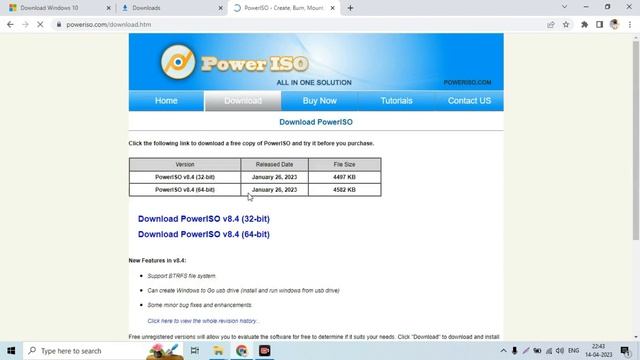Open the Chrome profile avatar
Viewport: 640px width, 360px height.
pyautogui.click(x=614, y=24)
